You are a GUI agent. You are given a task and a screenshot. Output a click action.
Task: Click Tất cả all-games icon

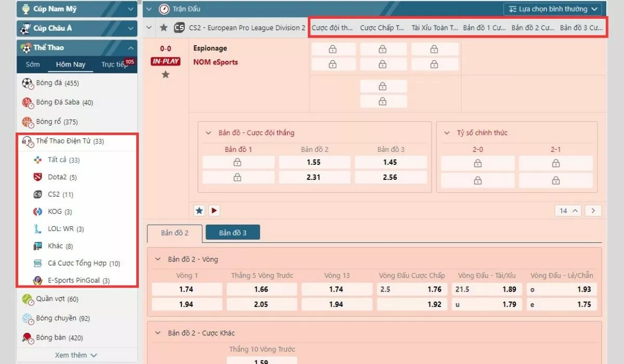click(x=37, y=160)
